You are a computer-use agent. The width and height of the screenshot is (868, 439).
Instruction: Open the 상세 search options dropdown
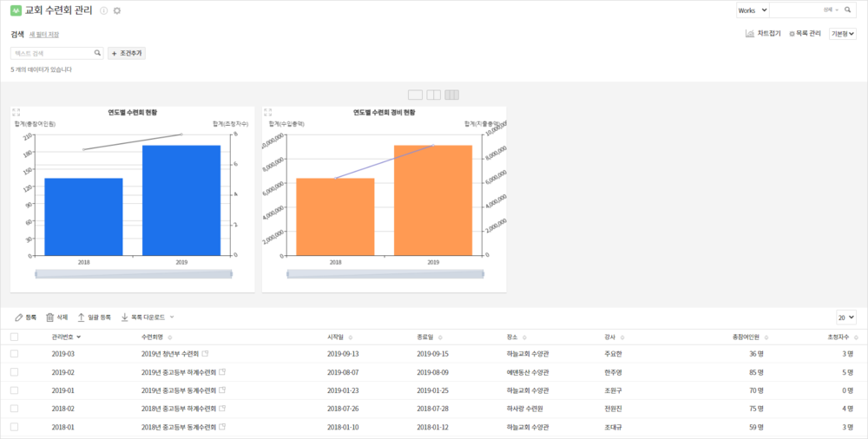point(831,10)
